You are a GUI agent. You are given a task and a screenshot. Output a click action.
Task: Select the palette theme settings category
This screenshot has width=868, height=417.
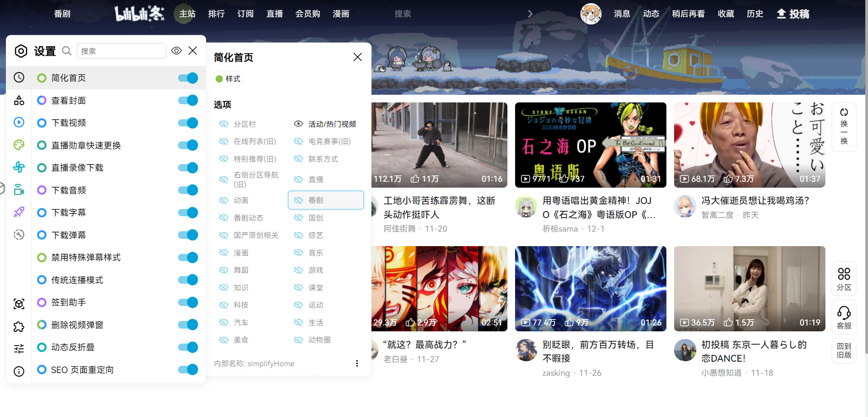click(19, 145)
